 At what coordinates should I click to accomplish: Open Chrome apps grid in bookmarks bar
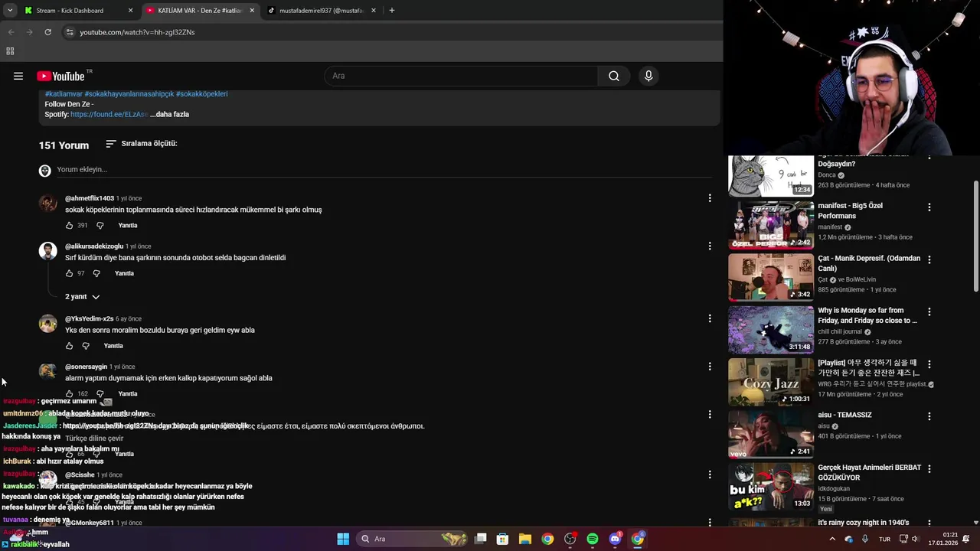[10, 51]
